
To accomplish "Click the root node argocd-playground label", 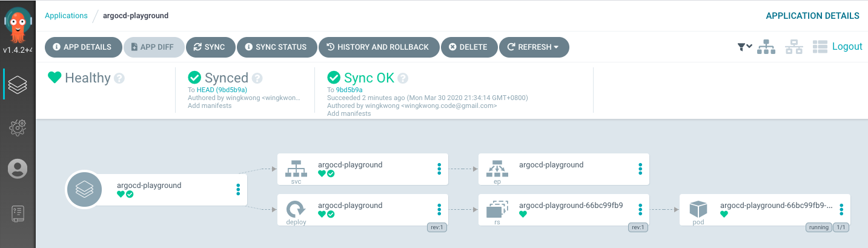I will coord(149,185).
